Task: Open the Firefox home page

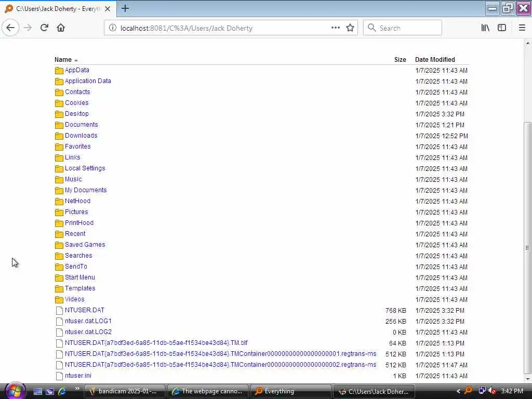Action: click(x=61, y=28)
